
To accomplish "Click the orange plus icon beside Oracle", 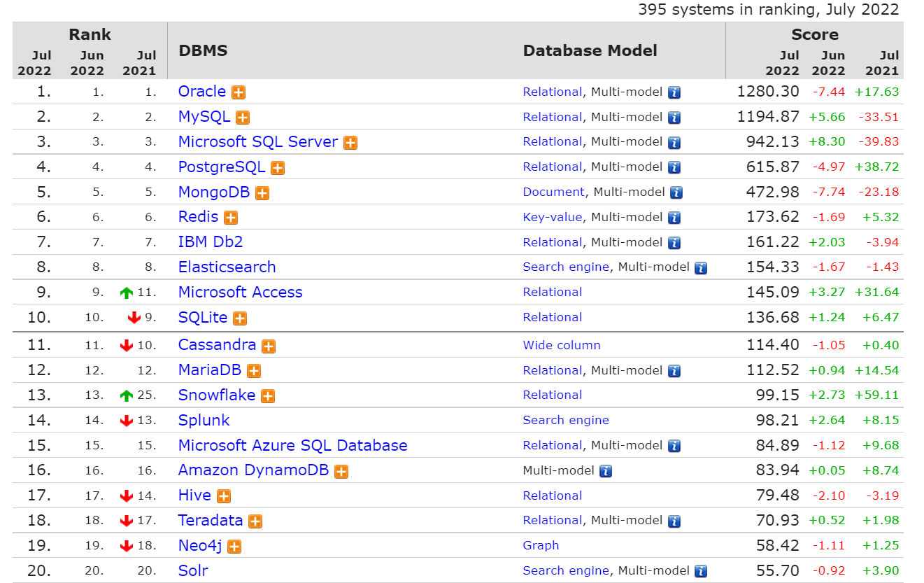I will (239, 92).
